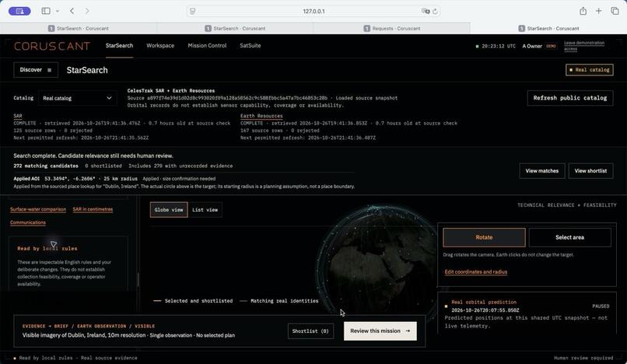This screenshot has height=364, width=627.
Task: Click the Read by local rules heading
Action: (47, 248)
